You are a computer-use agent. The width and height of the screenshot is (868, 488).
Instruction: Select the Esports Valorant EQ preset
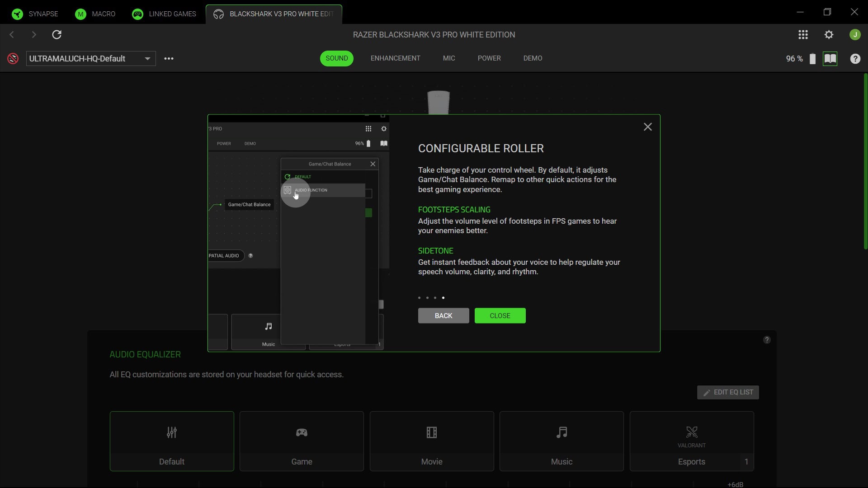click(x=692, y=441)
